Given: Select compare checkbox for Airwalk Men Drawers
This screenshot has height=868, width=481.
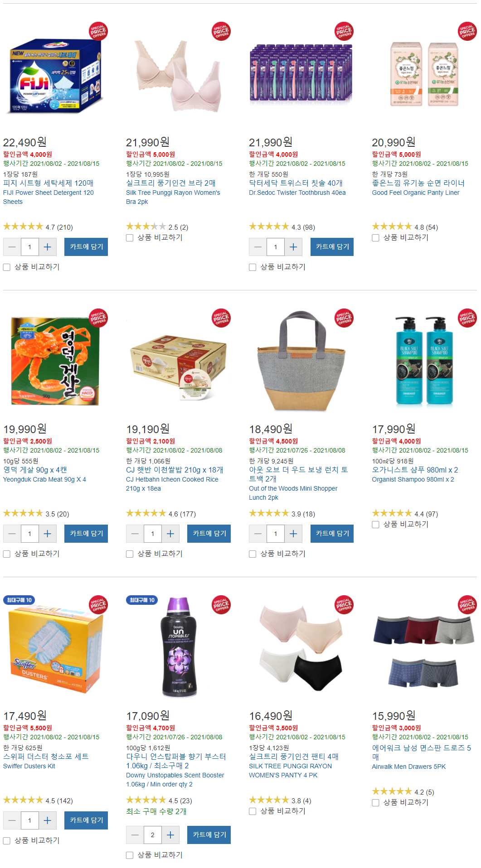Looking at the screenshot, I should 375,803.
